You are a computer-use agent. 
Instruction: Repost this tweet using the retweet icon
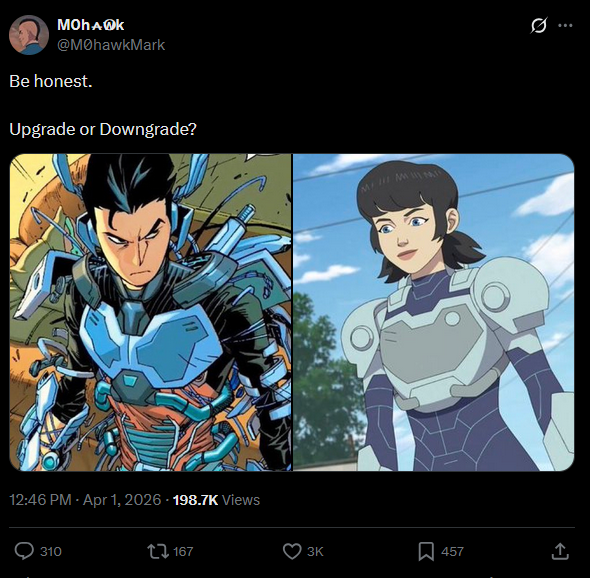(x=158, y=551)
